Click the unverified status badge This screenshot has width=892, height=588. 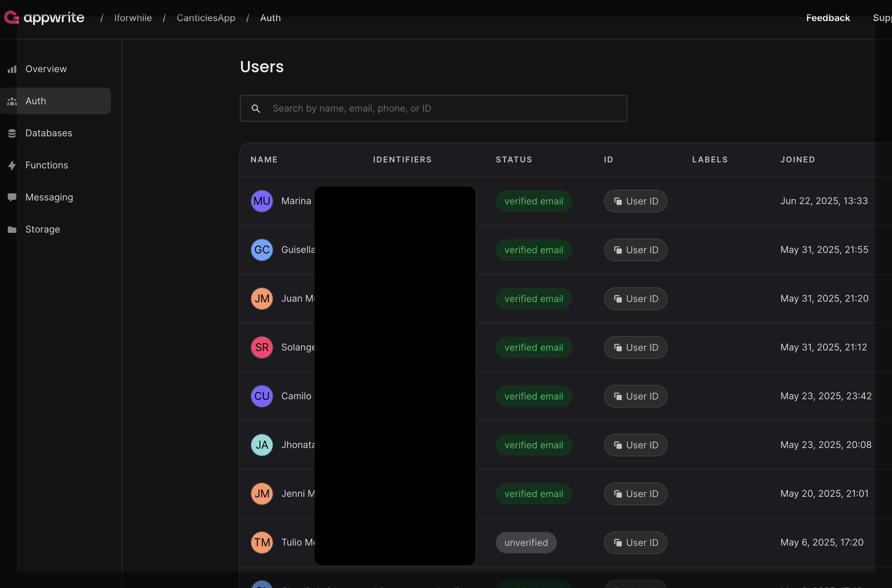point(526,542)
